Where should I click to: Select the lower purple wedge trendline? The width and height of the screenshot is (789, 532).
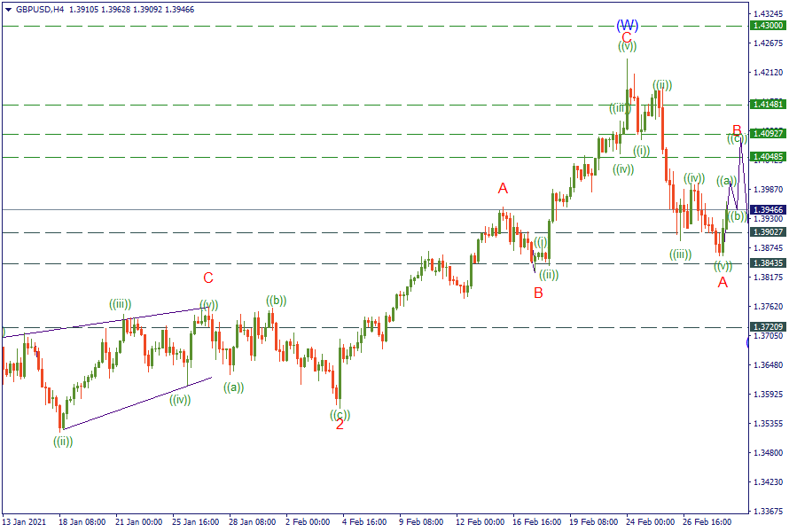(x=133, y=403)
